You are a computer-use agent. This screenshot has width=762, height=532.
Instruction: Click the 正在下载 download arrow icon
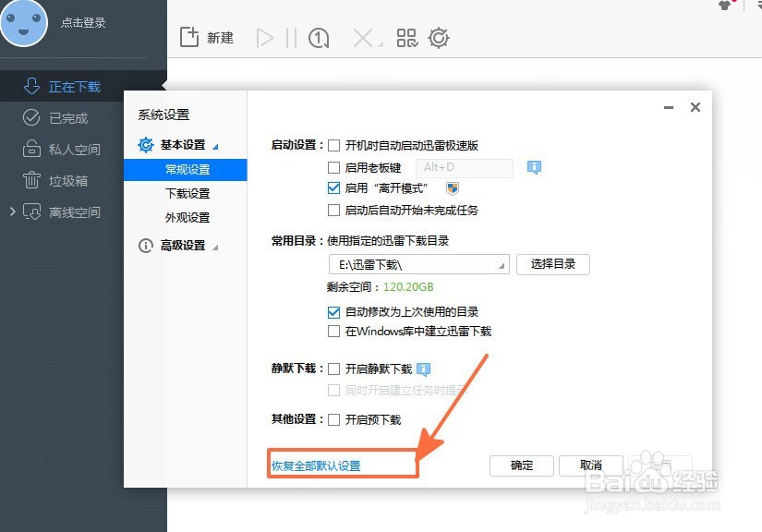point(31,86)
